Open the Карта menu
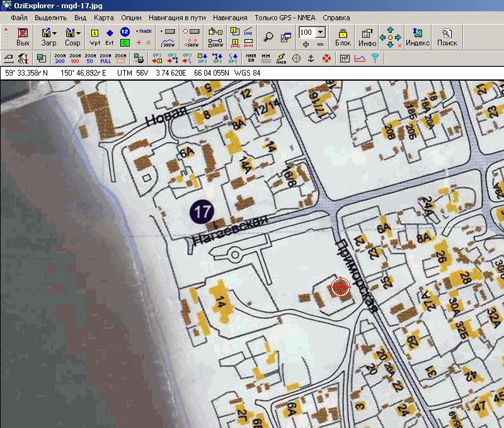This screenshot has height=428, width=504. [103, 18]
